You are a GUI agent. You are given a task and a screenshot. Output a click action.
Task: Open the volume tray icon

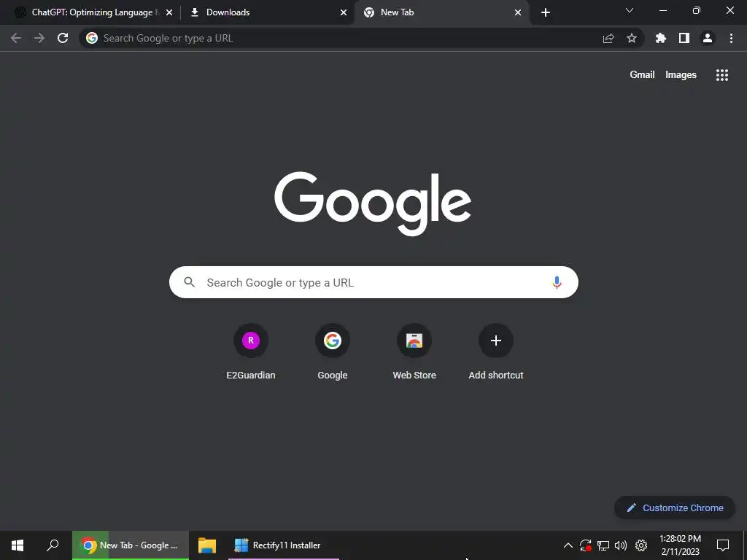point(621,545)
